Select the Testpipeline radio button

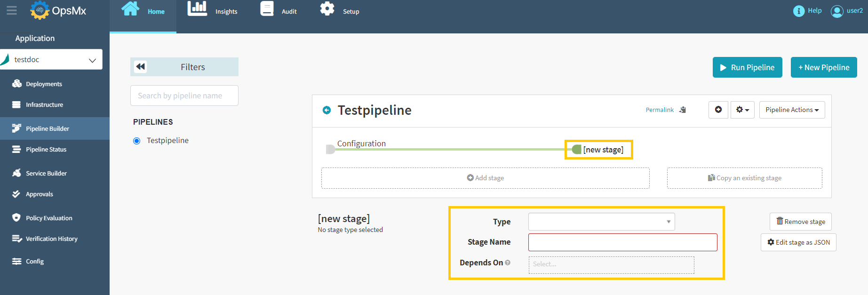137,141
